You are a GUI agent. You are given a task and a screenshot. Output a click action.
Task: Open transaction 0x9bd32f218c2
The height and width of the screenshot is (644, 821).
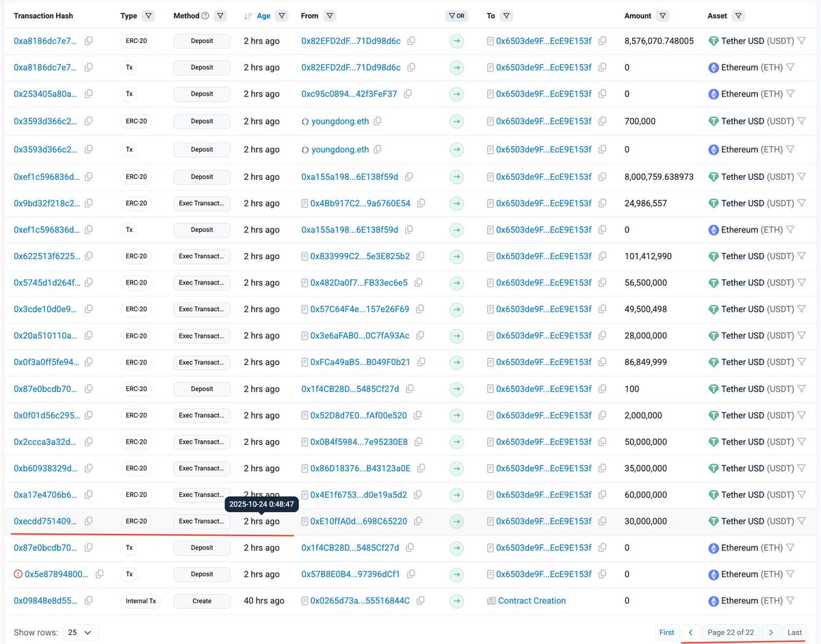(45, 203)
